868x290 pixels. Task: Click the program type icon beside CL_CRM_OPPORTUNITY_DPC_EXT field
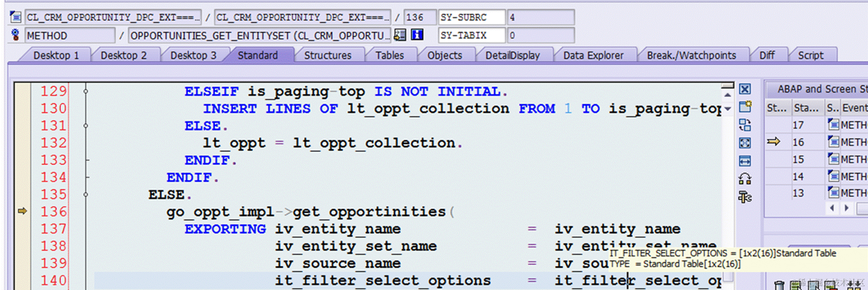coord(16,17)
